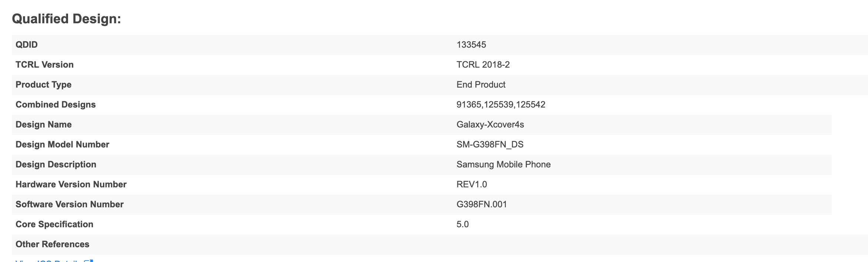Click the End Product value
Screen dimensions: 868x262
481,85
